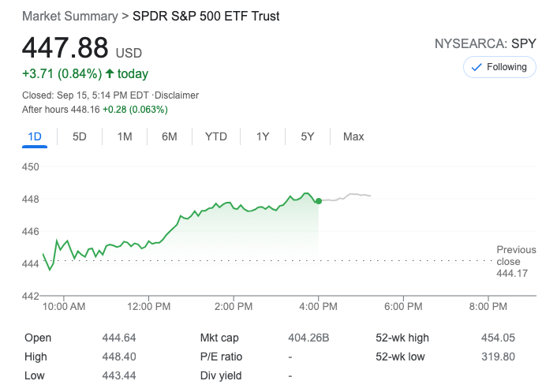The height and width of the screenshot is (392, 557).
Task: Click the checkmark icon in Following
Action: [476, 67]
